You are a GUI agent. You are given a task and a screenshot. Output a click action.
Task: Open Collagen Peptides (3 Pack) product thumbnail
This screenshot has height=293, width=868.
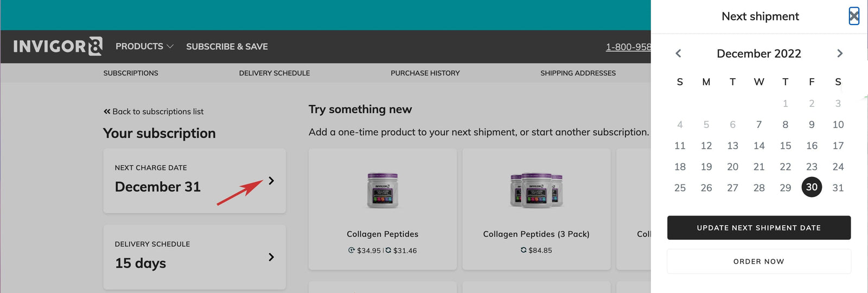536,191
